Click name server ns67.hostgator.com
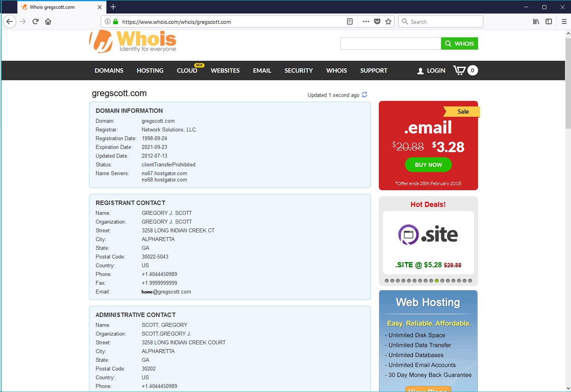Viewport: 571px width, 392px height. (x=164, y=173)
